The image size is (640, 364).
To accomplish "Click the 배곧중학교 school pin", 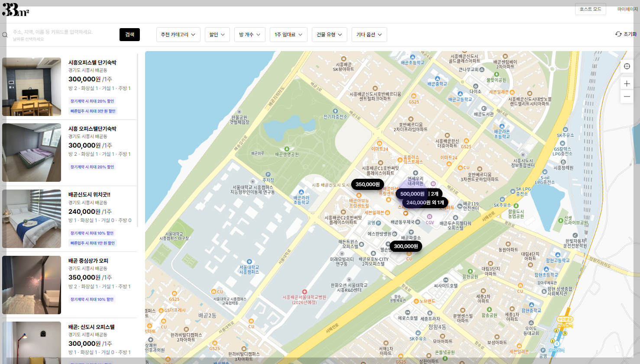I will pyautogui.click(x=437, y=78).
